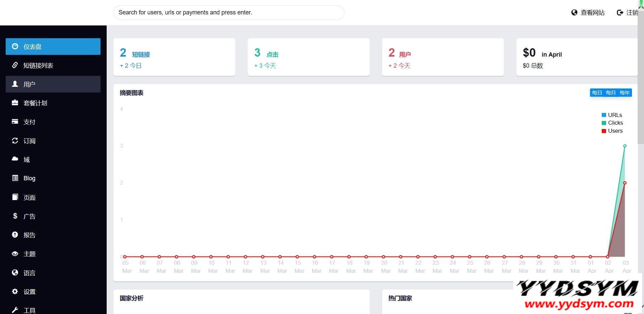Open the 工具 menu label
Viewport: 644px width, 314px height.
[x=30, y=310]
